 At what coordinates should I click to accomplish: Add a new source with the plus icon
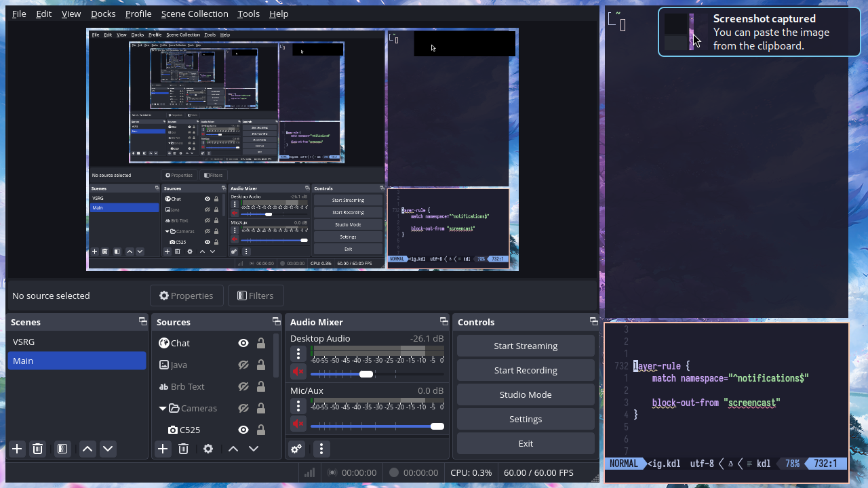162,449
